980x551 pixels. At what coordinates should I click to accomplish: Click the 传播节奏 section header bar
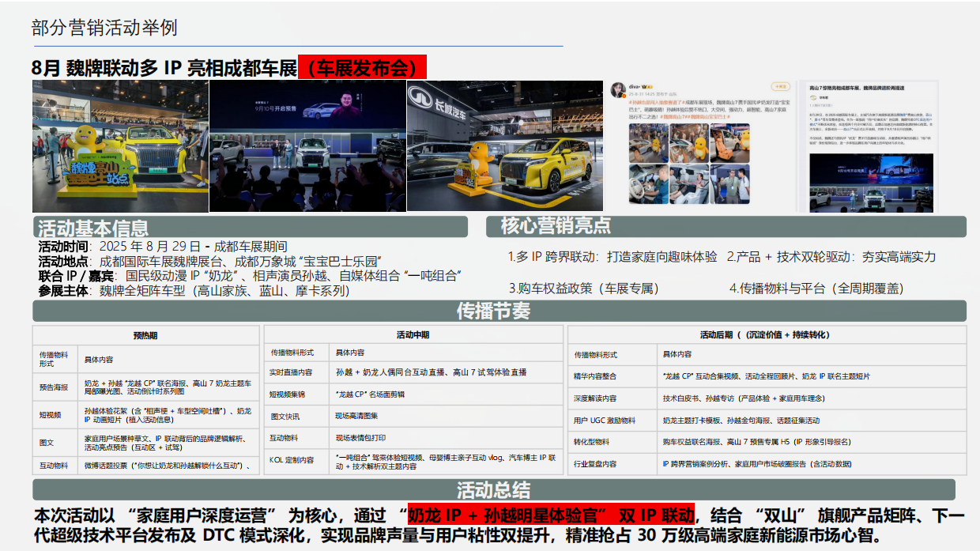click(x=499, y=311)
